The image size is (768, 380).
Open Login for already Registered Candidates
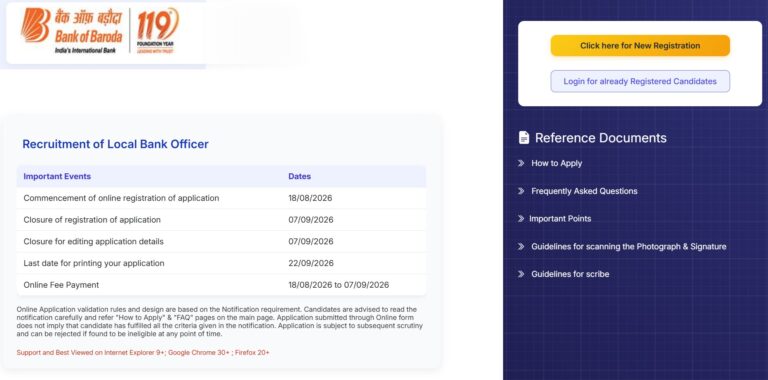(640, 81)
